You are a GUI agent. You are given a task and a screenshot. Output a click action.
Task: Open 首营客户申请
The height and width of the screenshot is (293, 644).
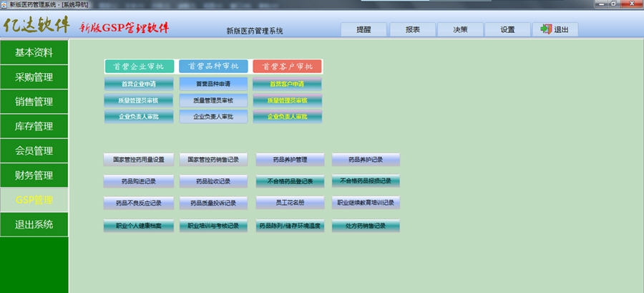287,84
